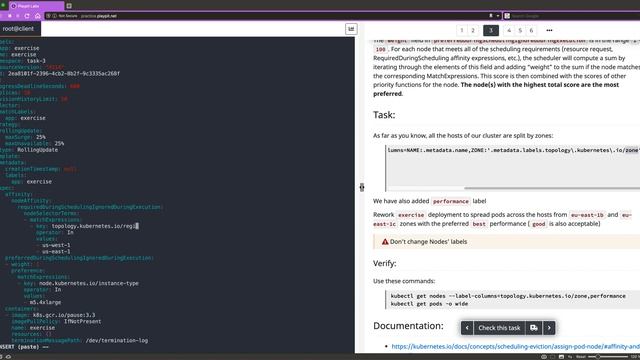
Task: Click the terminal panel toggle icon
Action: pyautogui.click(x=351, y=29)
